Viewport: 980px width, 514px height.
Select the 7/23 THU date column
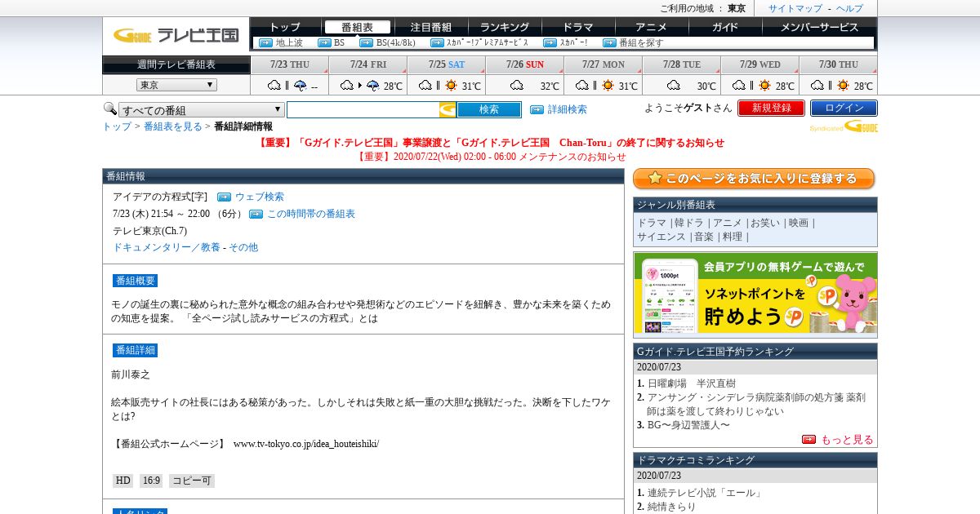(289, 64)
